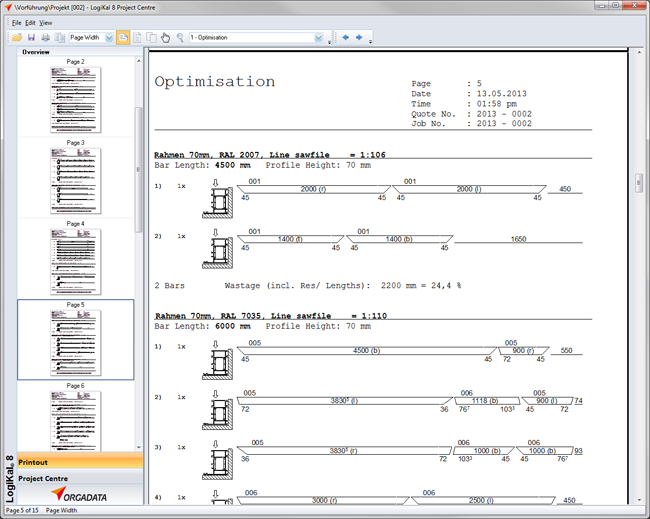
Task: Click the Open folder icon in toolbar
Action: tap(17, 38)
